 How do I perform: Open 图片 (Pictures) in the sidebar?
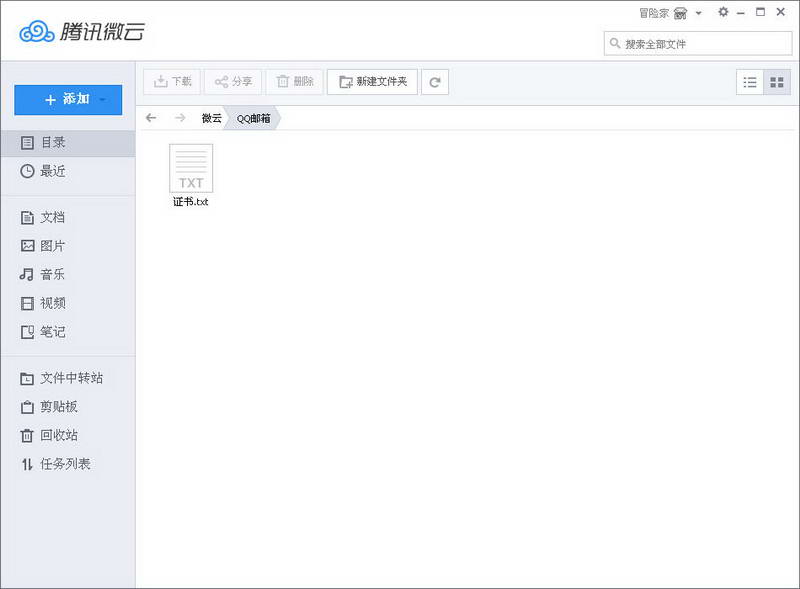pyautogui.click(x=52, y=246)
